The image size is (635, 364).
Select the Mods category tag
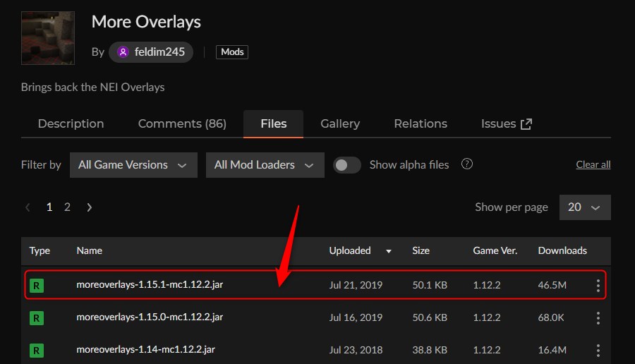232,51
